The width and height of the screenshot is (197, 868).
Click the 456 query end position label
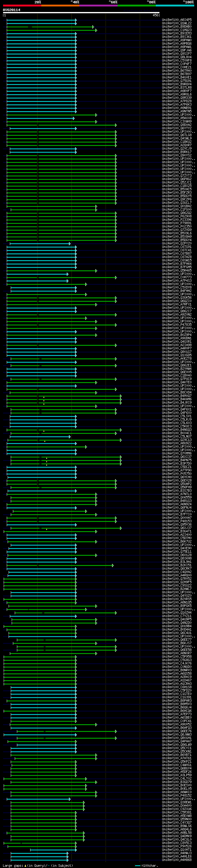pos(155,15)
